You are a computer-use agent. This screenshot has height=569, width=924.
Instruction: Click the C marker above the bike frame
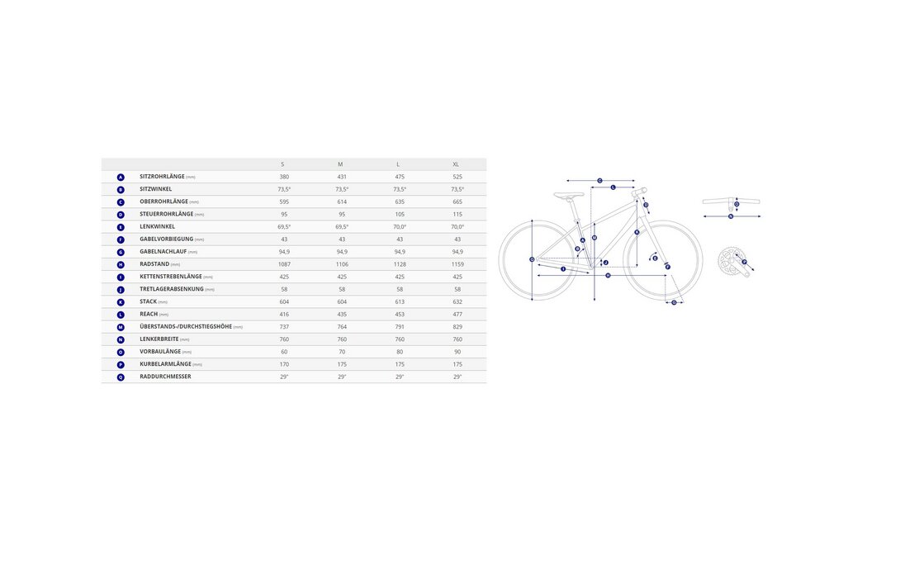[x=599, y=180]
